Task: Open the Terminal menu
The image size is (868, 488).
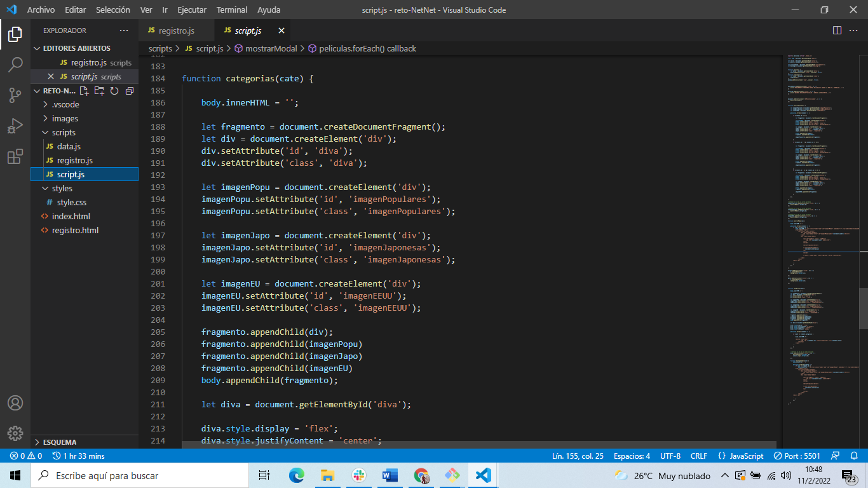Action: click(232, 10)
